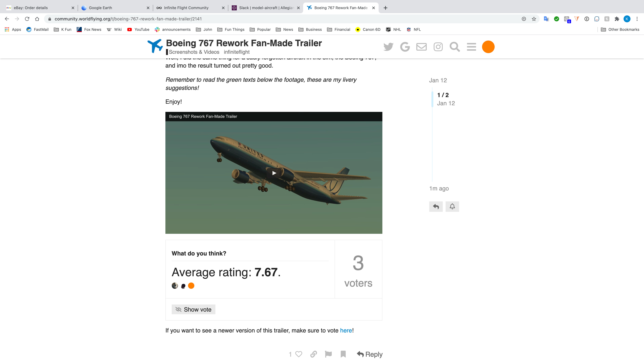Follow the 'here' link to vote

[x=346, y=330]
